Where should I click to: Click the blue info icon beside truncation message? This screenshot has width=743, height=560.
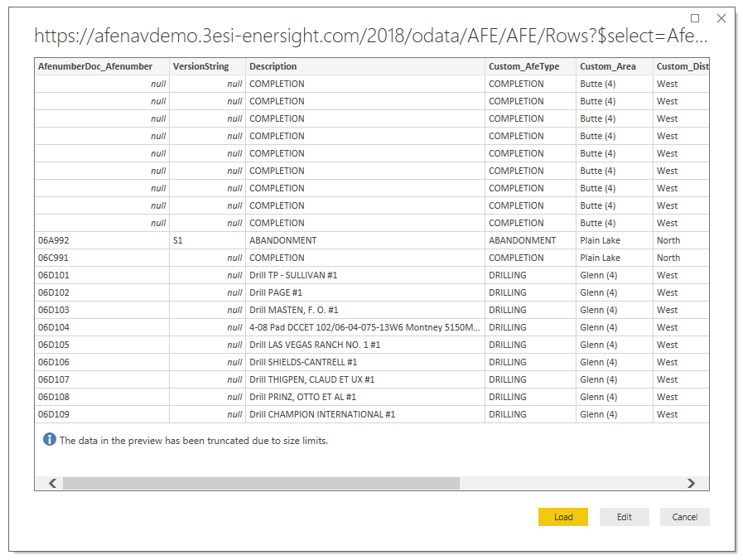coord(49,440)
